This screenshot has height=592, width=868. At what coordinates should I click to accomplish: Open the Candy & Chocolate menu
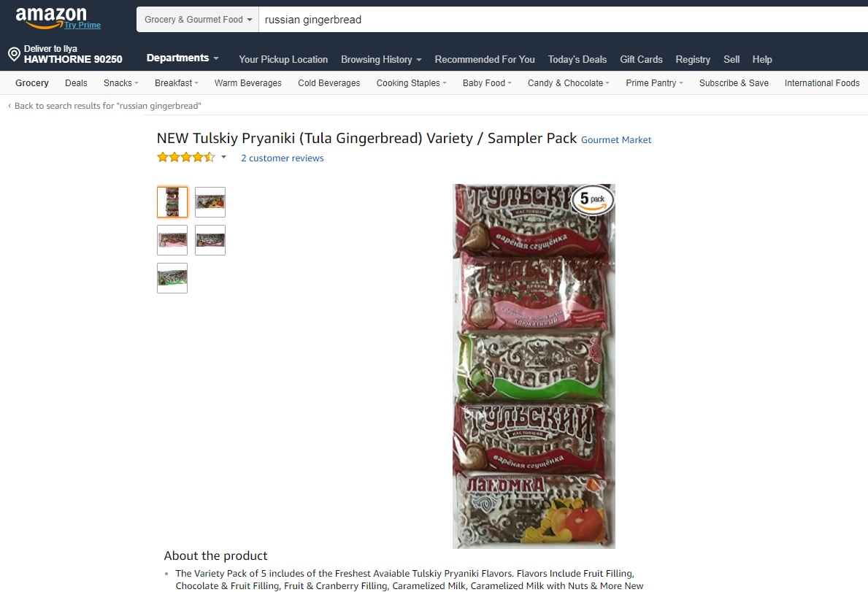(568, 83)
